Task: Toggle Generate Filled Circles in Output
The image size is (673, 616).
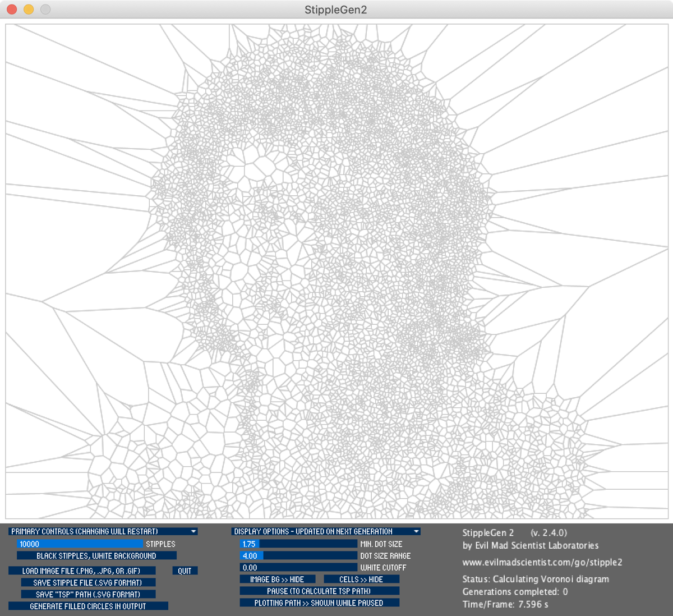Action: click(x=88, y=606)
